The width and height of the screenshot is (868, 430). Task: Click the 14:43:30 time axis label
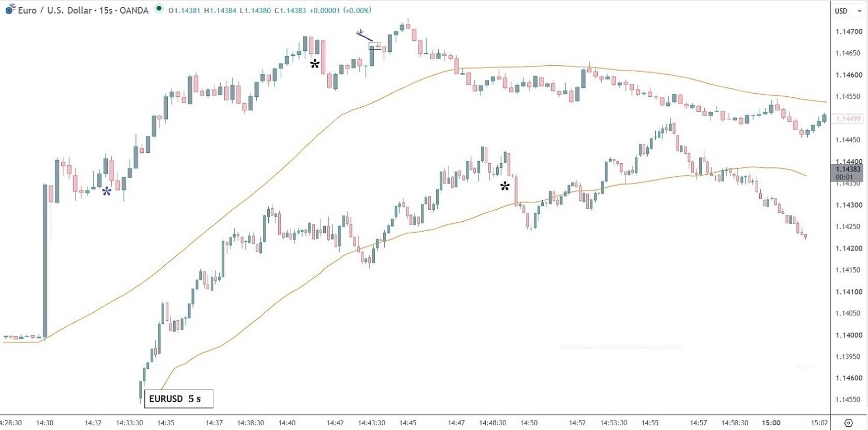pos(372,423)
